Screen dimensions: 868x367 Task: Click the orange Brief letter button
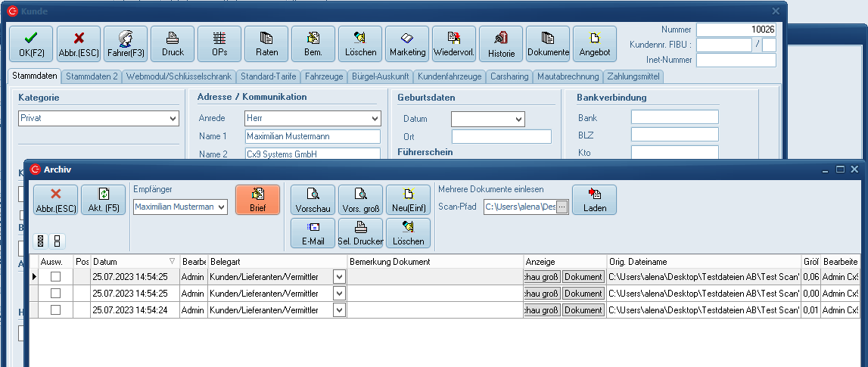coord(257,200)
